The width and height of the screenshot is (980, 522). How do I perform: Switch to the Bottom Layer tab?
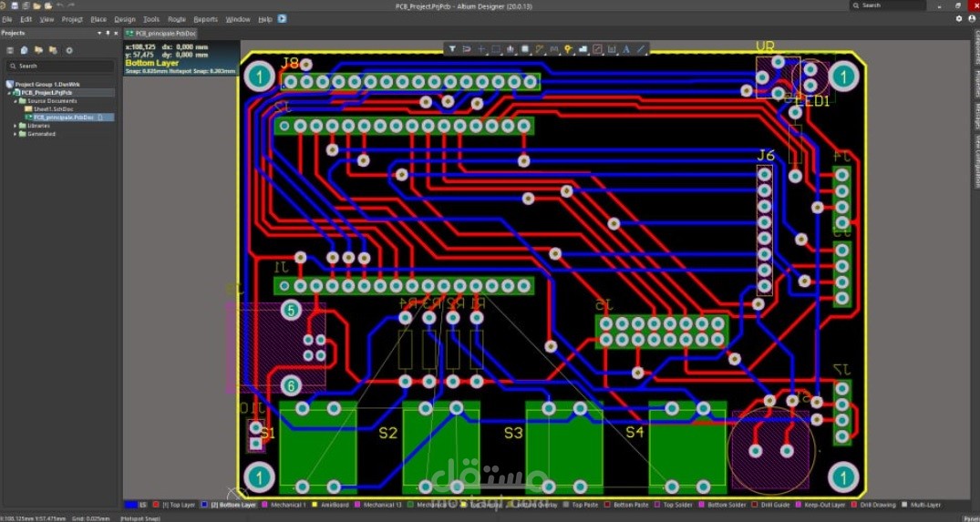click(233, 505)
